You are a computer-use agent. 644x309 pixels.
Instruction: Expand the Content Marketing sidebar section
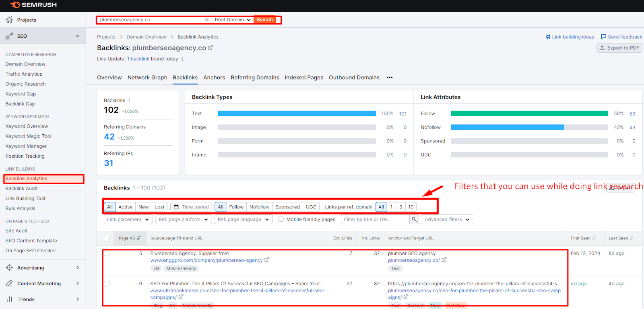(x=78, y=283)
